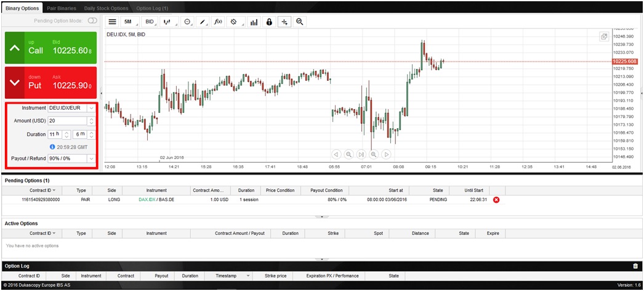Adjust the Duration minutes stepper
The height and width of the screenshot is (291, 644).
(91, 134)
